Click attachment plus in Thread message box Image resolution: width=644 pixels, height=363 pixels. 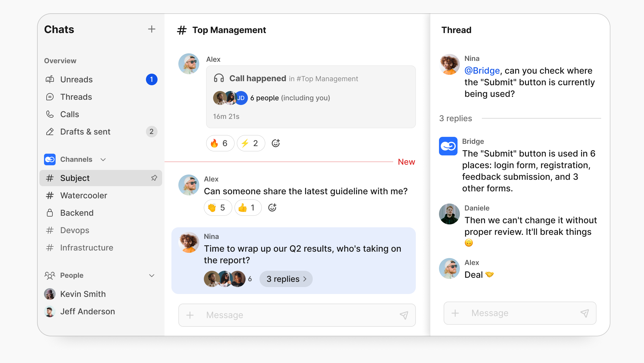455,313
